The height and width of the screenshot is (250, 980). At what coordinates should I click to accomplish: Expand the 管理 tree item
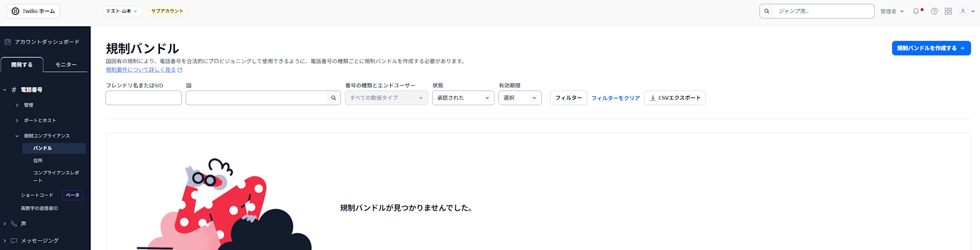(x=17, y=105)
